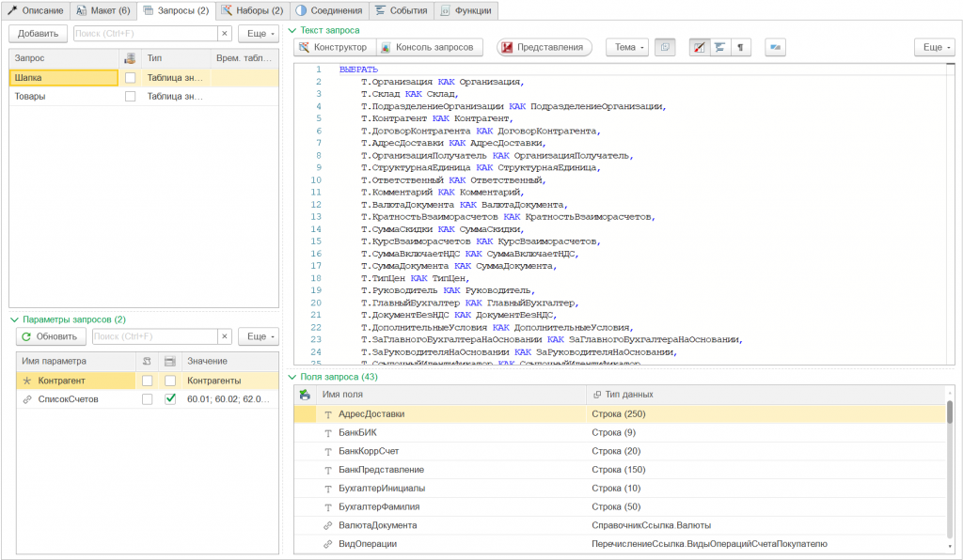Click the copy icon next to Тема
This screenshot has height=560, width=963.
click(x=665, y=47)
